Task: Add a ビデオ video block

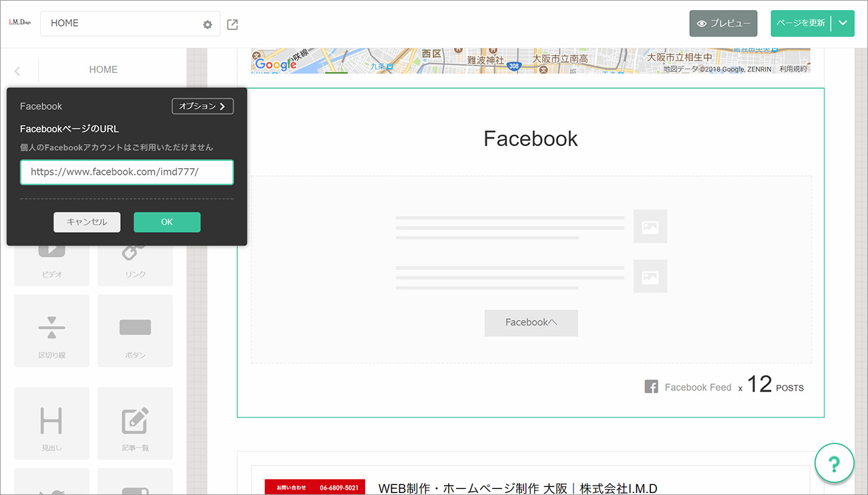Action: pyautogui.click(x=51, y=266)
